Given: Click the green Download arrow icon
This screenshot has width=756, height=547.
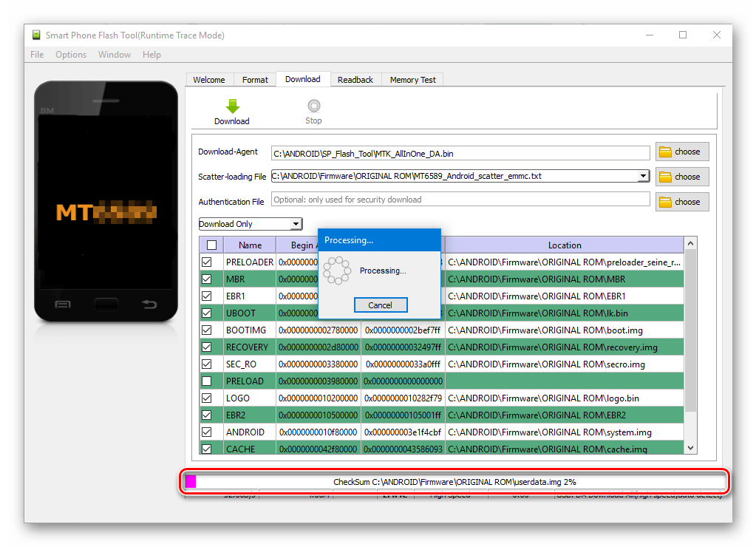Looking at the screenshot, I should 232,106.
